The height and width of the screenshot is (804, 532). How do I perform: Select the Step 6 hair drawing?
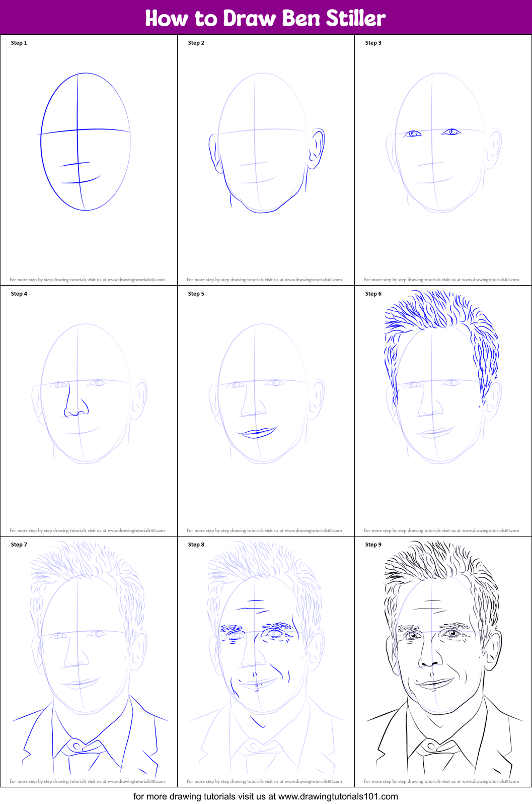[x=441, y=348]
